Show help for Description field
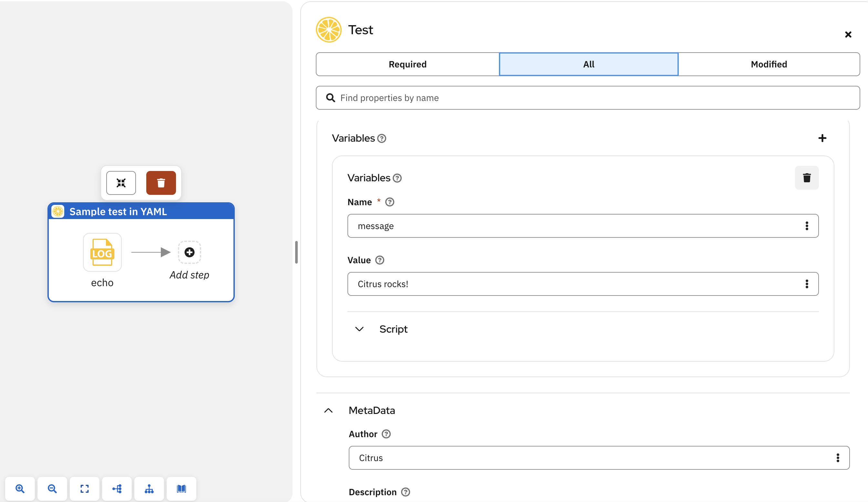The height and width of the screenshot is (502, 868). 405,492
